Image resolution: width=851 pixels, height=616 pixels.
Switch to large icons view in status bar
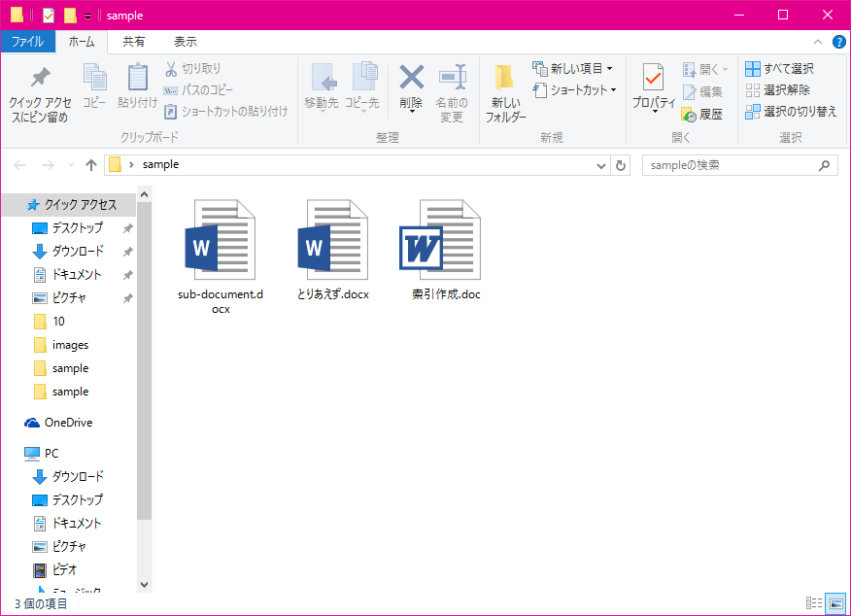pos(835,603)
